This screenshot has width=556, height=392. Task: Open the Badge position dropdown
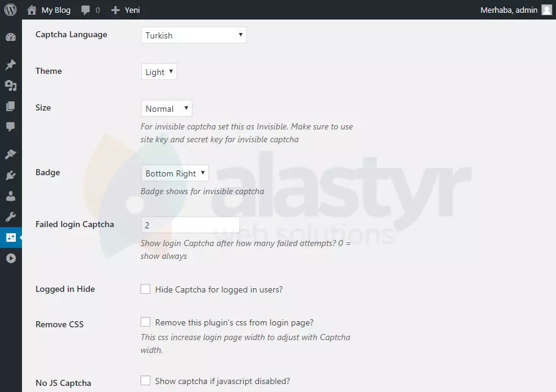(175, 173)
